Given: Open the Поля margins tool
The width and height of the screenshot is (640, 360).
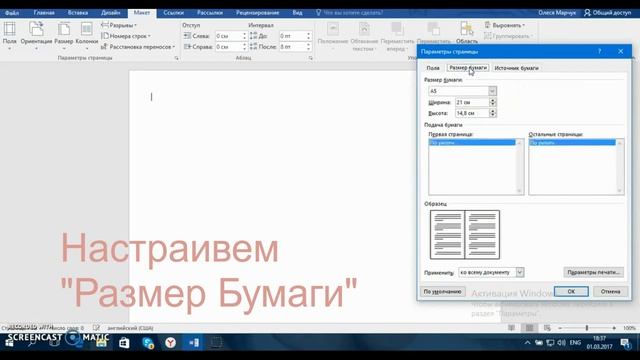Looking at the screenshot, I should (9, 35).
